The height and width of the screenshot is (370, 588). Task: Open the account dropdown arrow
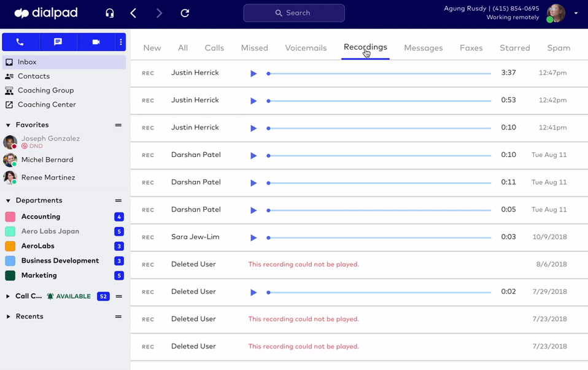tap(576, 13)
